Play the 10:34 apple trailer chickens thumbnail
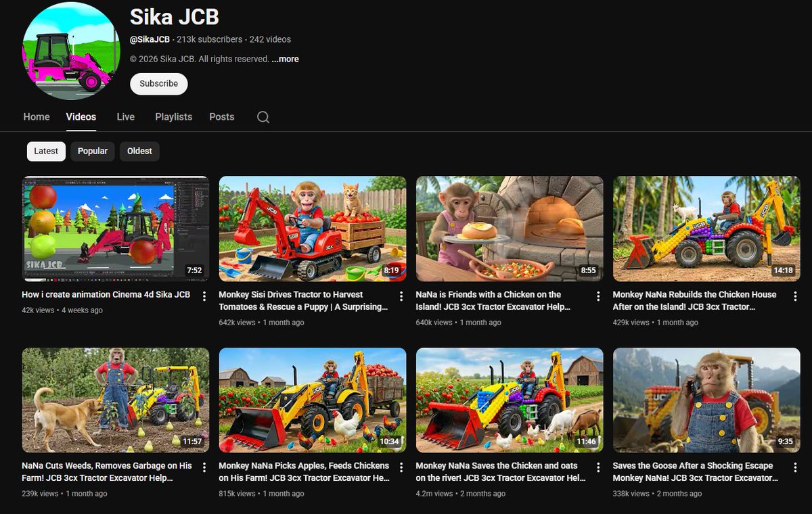 pos(313,400)
